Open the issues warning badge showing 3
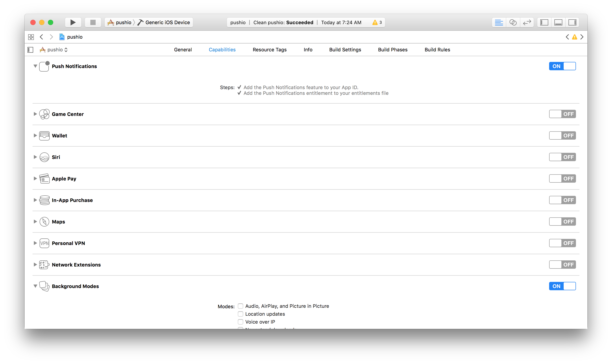 (x=377, y=22)
